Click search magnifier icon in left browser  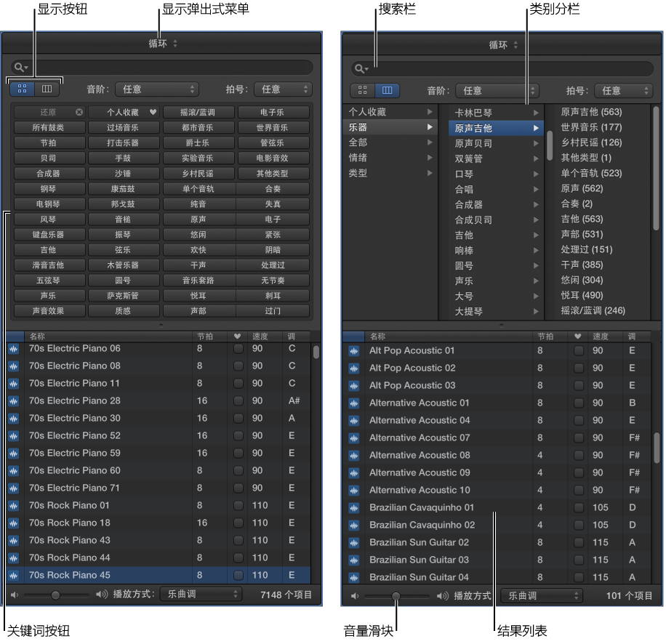point(21,68)
